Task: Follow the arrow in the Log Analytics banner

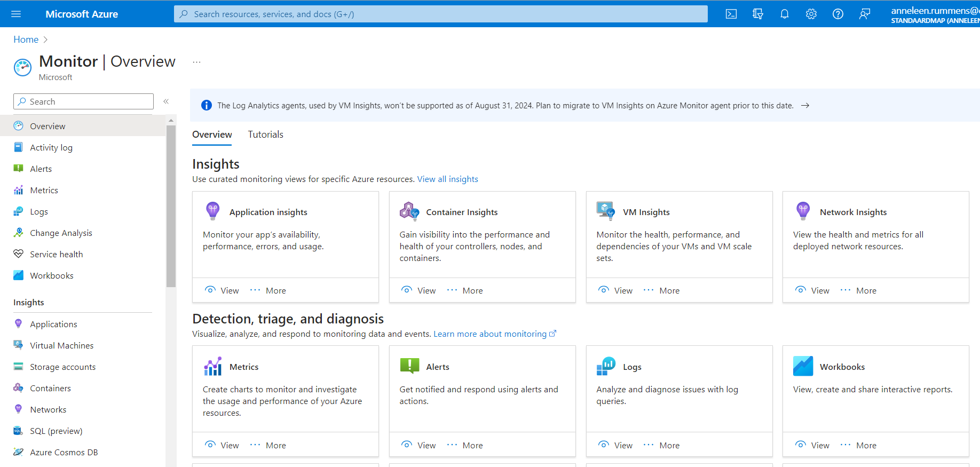Action: point(805,106)
